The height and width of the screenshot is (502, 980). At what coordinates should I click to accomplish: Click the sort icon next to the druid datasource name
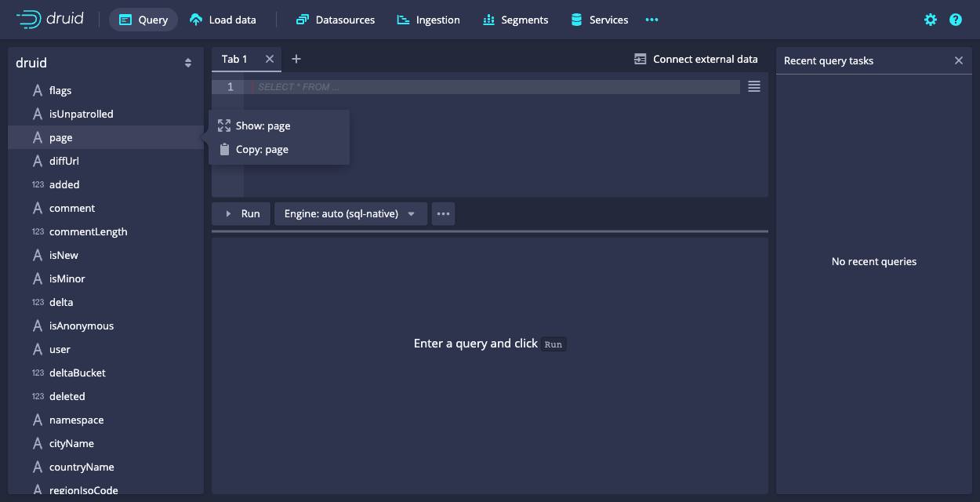188,62
